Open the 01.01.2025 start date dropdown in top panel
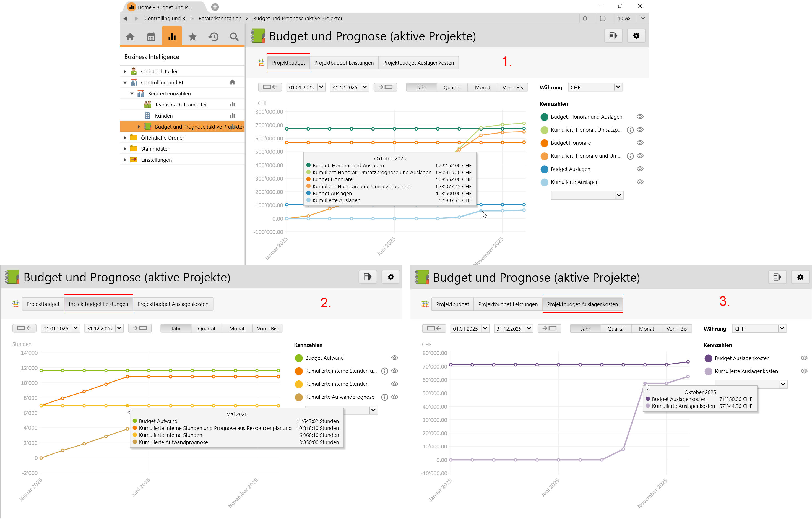The image size is (812, 519). click(x=321, y=87)
